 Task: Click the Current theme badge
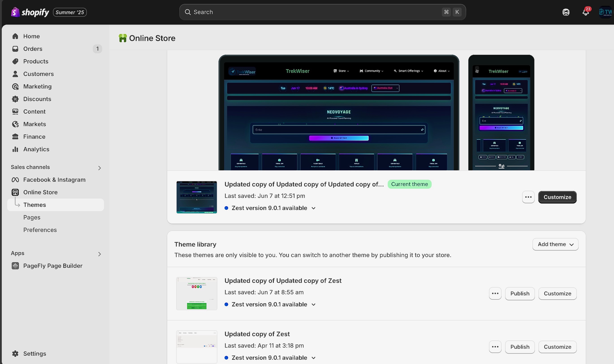click(409, 184)
